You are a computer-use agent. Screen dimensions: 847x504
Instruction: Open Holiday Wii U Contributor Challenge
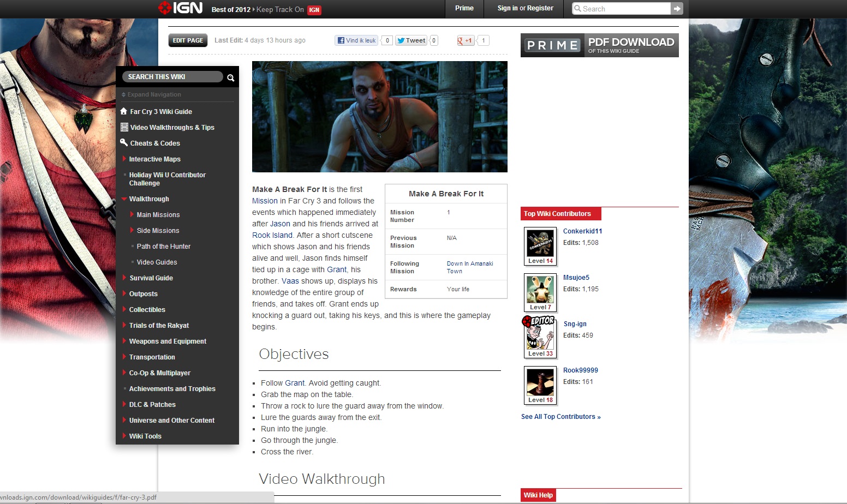click(x=167, y=179)
